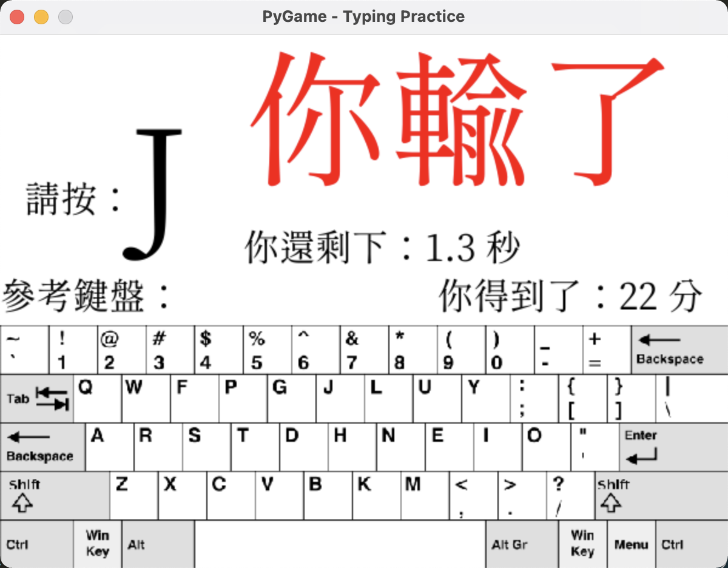
Task: Click the A key on reference keyboard
Action: 109,447
